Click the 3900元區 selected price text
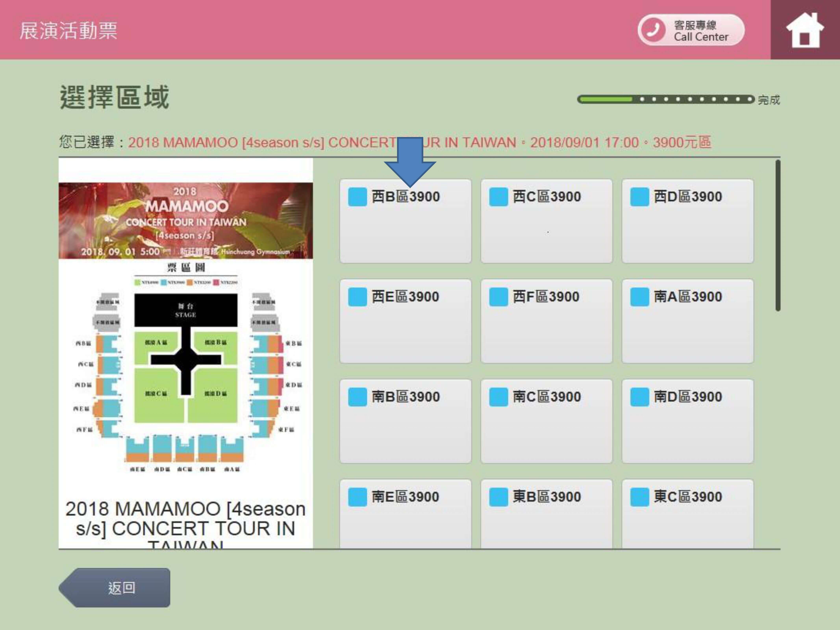 [x=682, y=142]
